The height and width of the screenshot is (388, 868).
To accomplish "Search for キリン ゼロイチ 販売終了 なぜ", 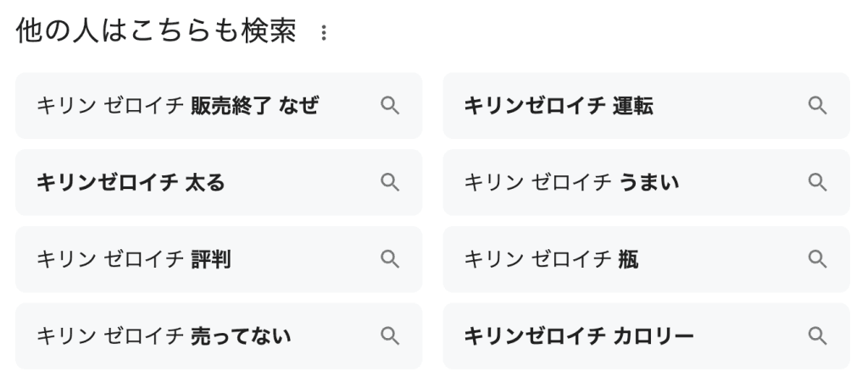I will [x=178, y=106].
